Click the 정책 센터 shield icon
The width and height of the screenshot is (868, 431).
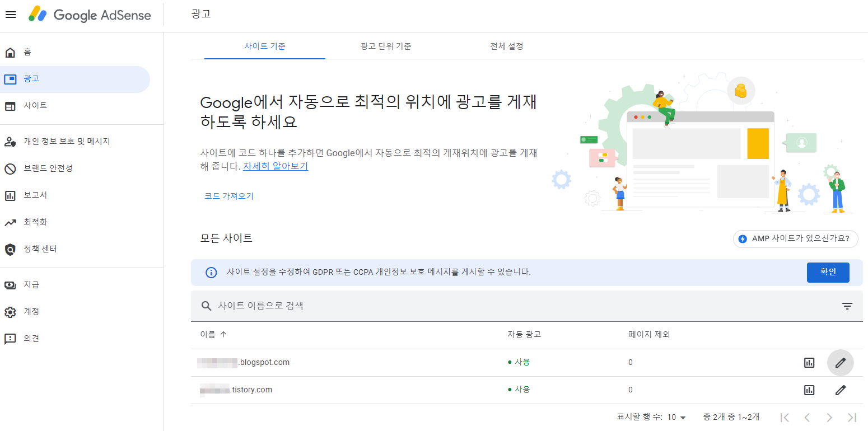pyautogui.click(x=10, y=249)
